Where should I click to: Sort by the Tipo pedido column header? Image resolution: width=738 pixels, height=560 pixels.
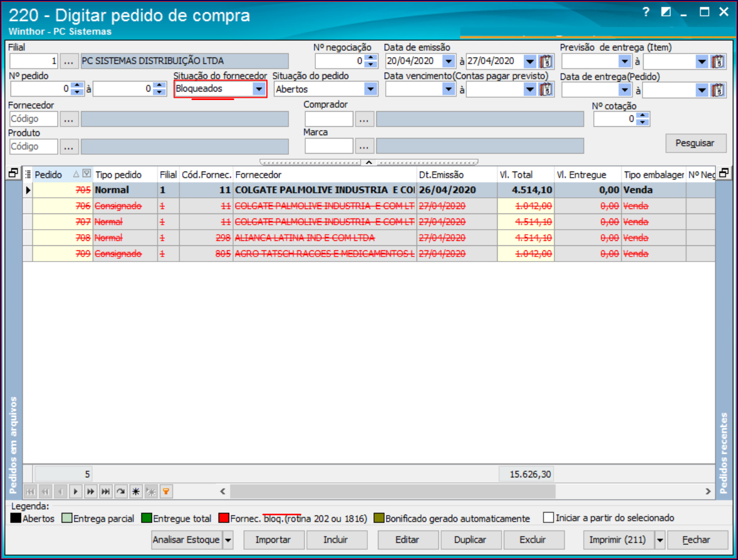(125, 175)
